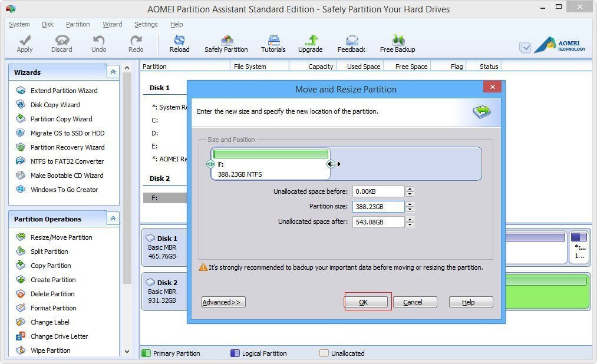The width and height of the screenshot is (597, 364).
Task: Click the Redo toolbar icon
Action: 136,44
